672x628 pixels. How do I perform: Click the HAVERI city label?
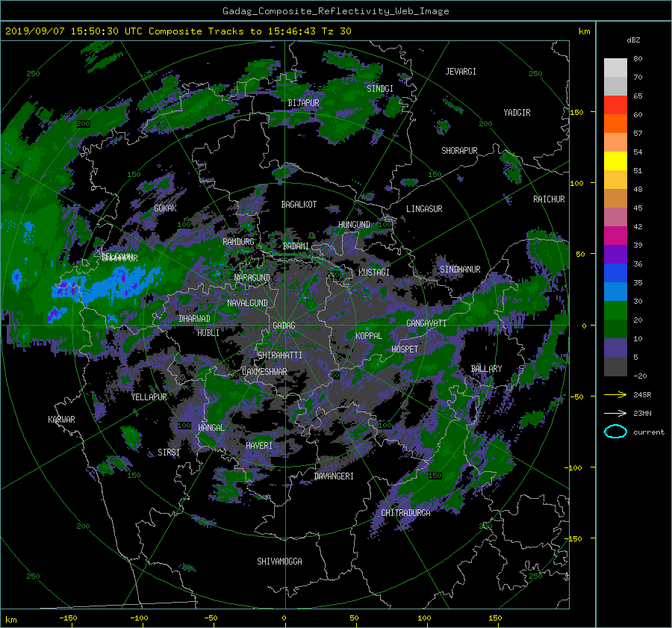coord(259,446)
